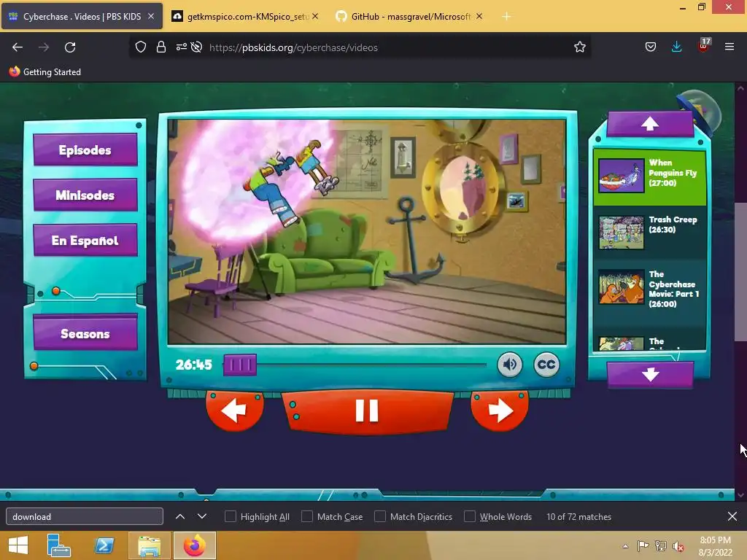
Task: Click the video progress bar handle
Action: point(240,365)
